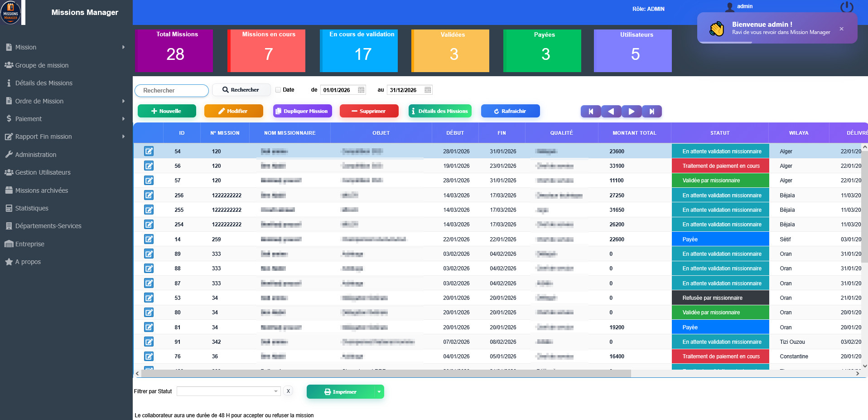Screen dimensions: 868x420
Task: Expand the Mission sidebar submenu
Action: [123, 47]
